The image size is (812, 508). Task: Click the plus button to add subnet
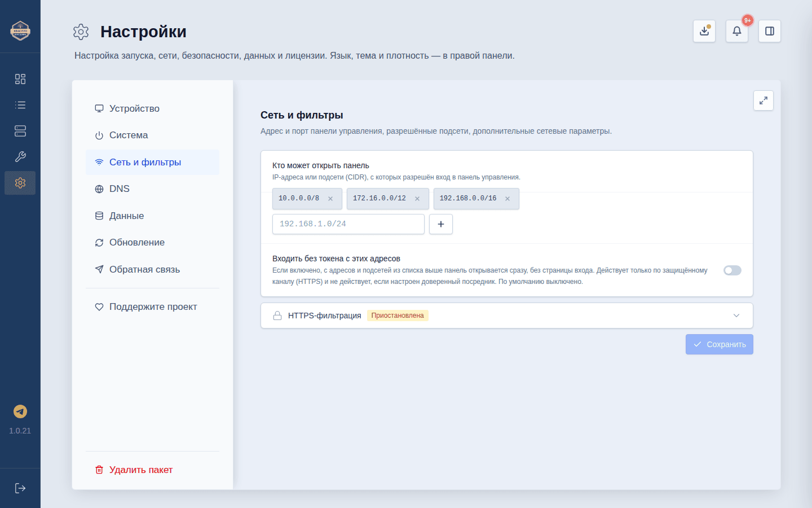click(441, 224)
